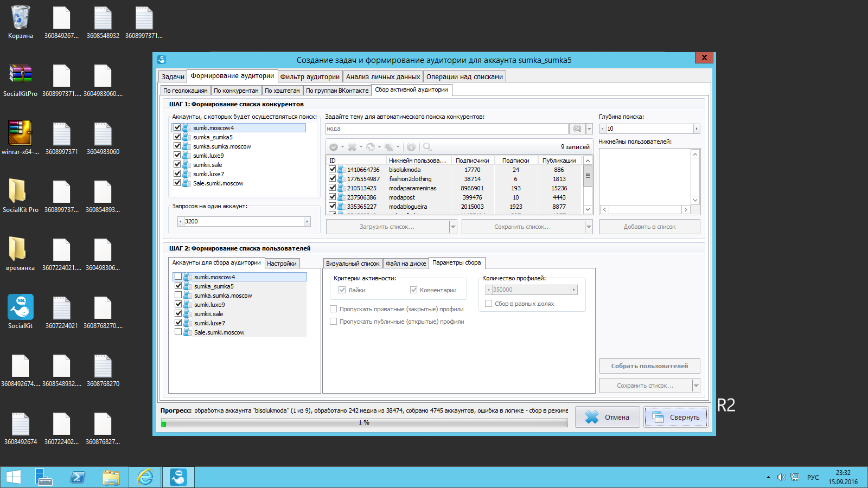Screen dimensions: 868x488
Task: Click the magnifier search icon in the competitors toolbar
Action: coord(427,147)
